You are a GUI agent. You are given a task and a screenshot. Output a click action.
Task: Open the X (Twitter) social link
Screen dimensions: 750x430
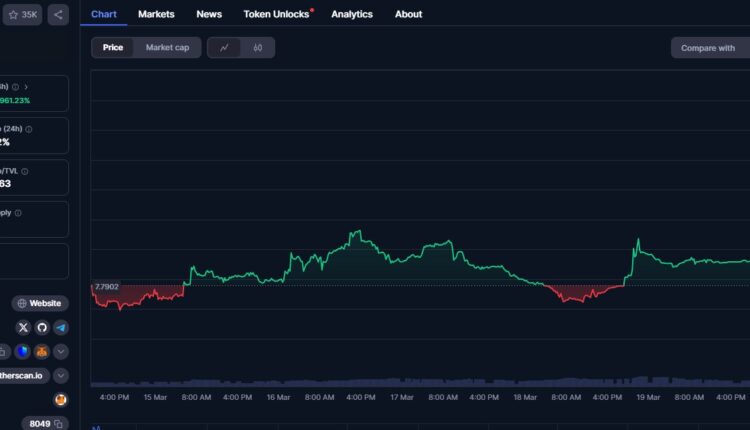pyautogui.click(x=24, y=327)
